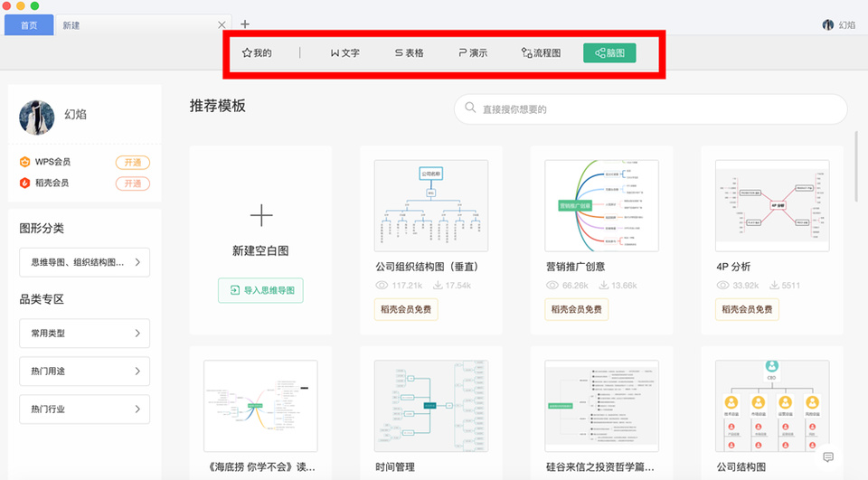Open the 硅谷来信之投资哲学篇 template thumbnail
The width and height of the screenshot is (868, 480).
click(x=602, y=406)
